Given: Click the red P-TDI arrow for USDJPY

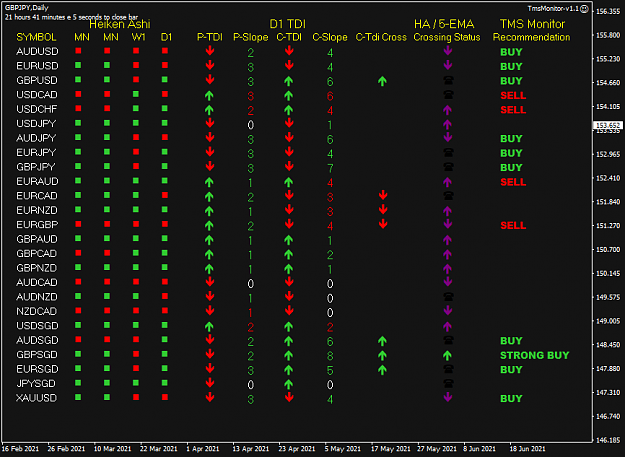Looking at the screenshot, I should (x=210, y=123).
